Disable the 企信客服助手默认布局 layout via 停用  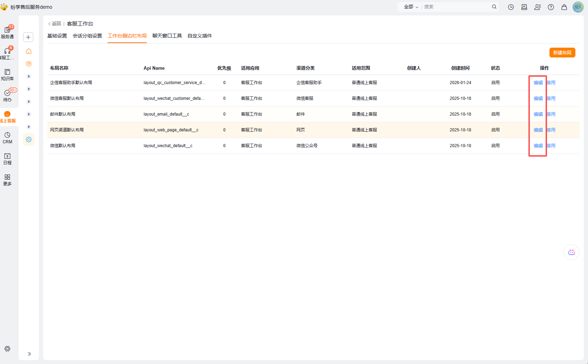[x=551, y=83]
